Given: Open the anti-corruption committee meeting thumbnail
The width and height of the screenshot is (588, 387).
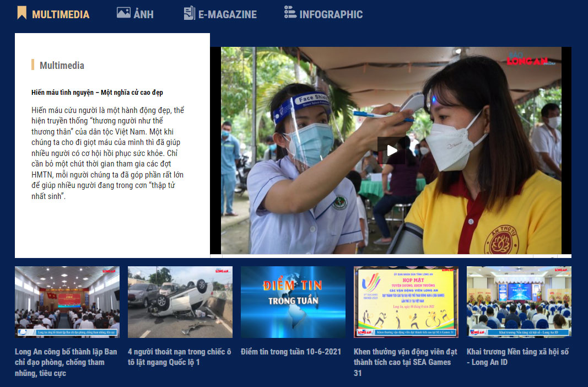Looking at the screenshot, I should click(67, 302).
